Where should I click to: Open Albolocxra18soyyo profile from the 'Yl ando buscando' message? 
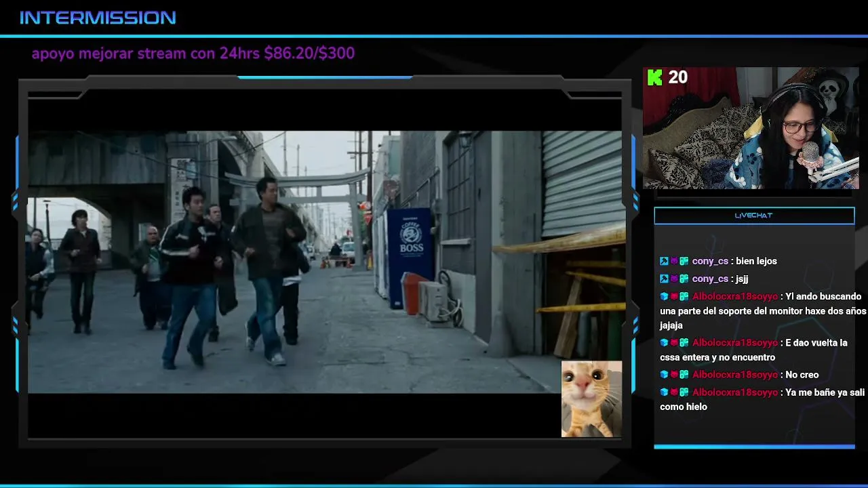(x=735, y=296)
